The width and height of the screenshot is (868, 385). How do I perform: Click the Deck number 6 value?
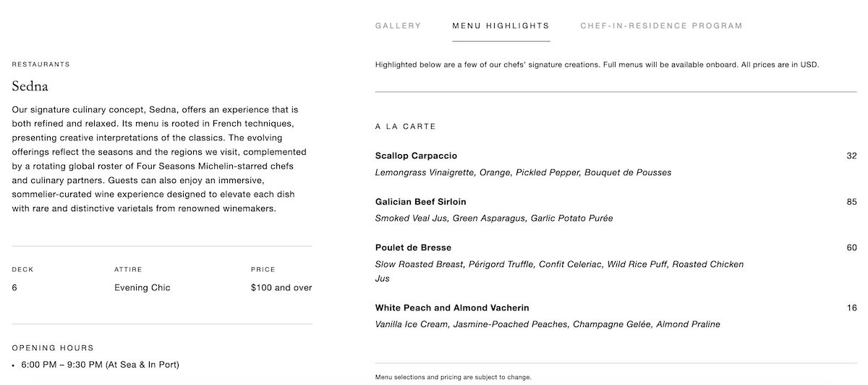pyautogui.click(x=14, y=287)
